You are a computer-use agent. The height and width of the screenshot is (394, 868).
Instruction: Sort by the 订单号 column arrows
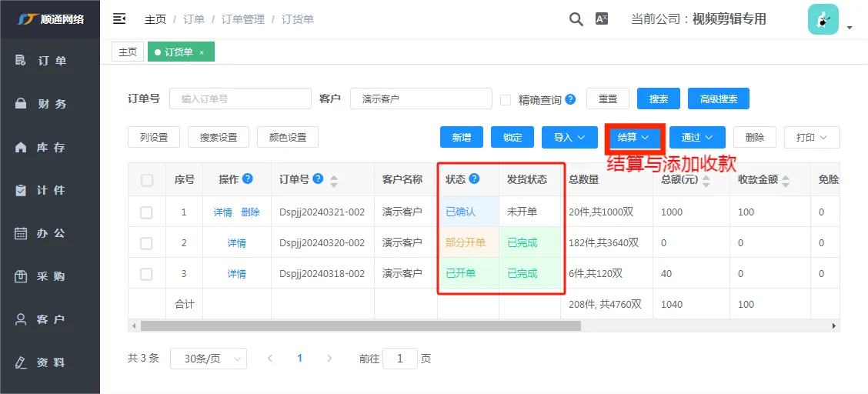click(x=334, y=181)
